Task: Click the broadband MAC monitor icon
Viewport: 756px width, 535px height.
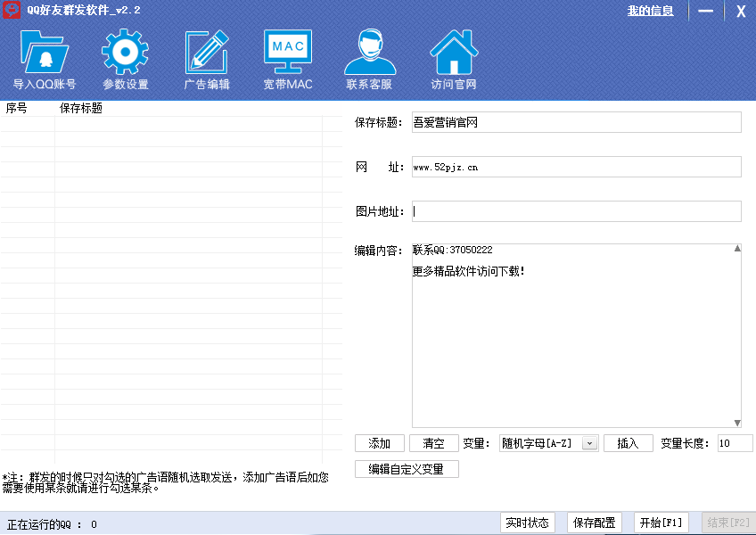Action: [x=287, y=53]
